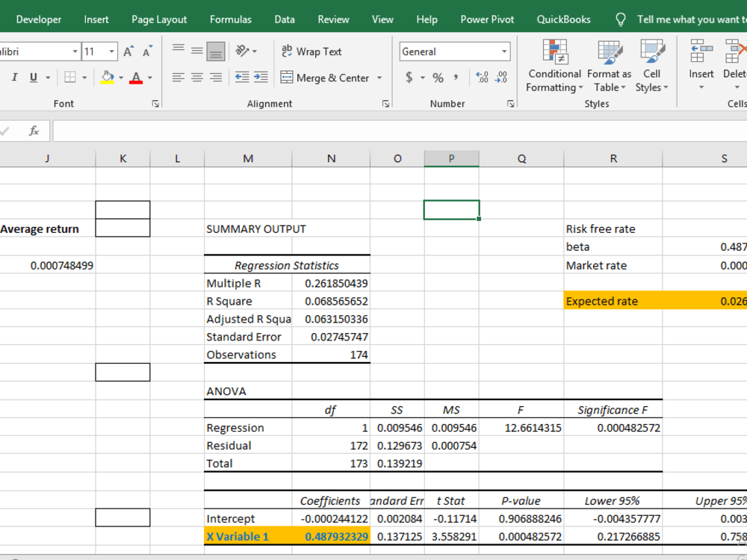Open the Insert ribbon tab
Viewport: 747px width, 560px height.
96,19
